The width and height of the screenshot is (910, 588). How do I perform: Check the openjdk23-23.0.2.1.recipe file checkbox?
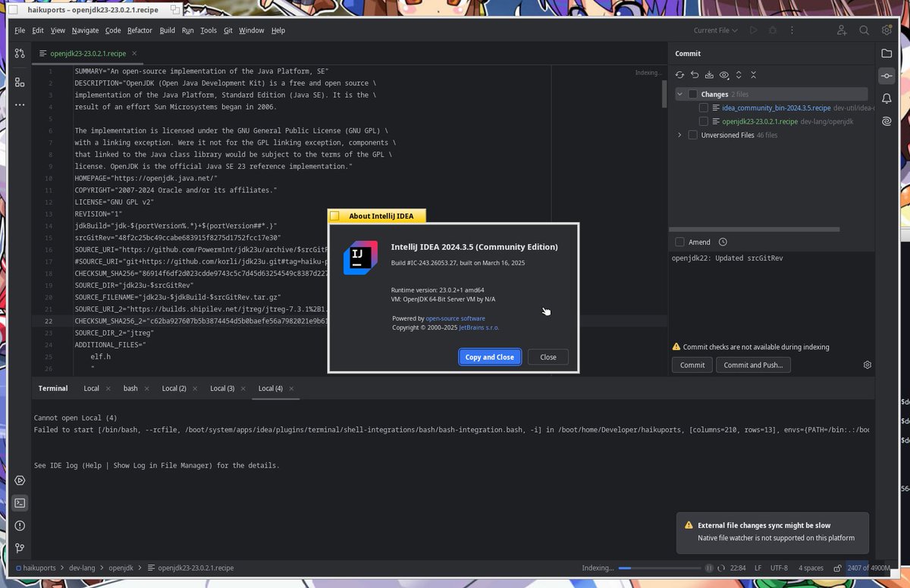pyautogui.click(x=704, y=121)
